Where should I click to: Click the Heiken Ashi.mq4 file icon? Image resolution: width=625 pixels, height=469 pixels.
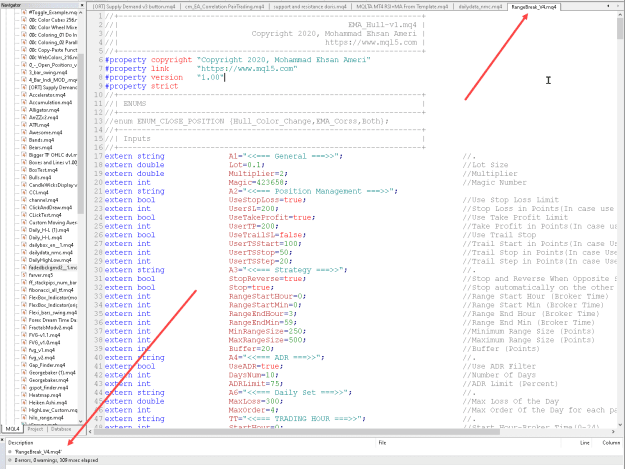24,402
